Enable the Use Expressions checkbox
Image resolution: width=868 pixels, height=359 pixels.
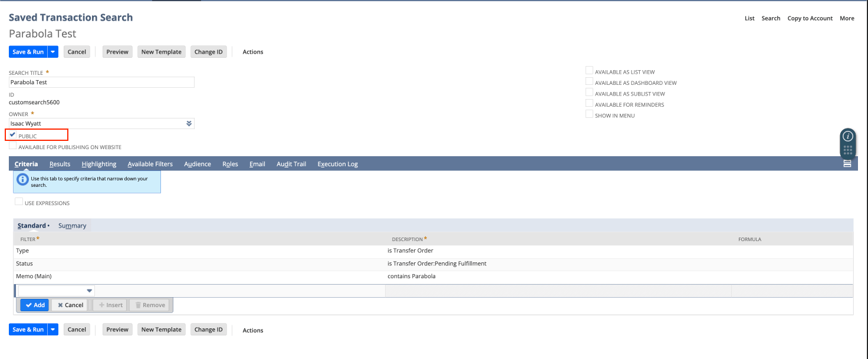pos(19,202)
